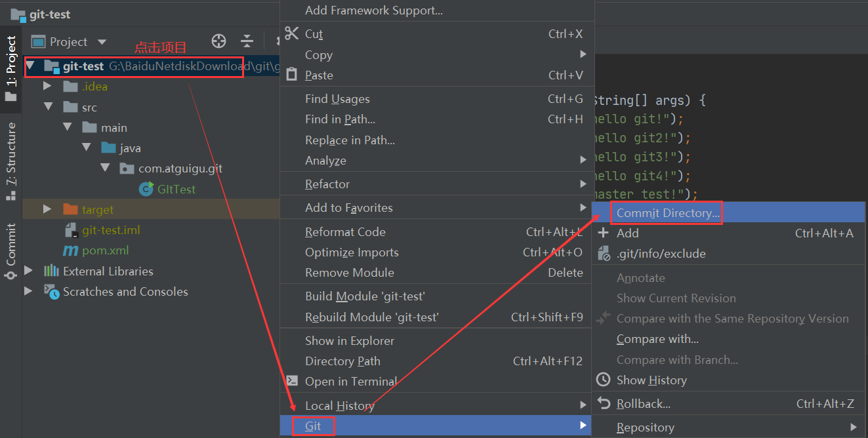The width and height of the screenshot is (868, 438).
Task: Expand Scratches and Consoles arrow
Action: [x=28, y=291]
